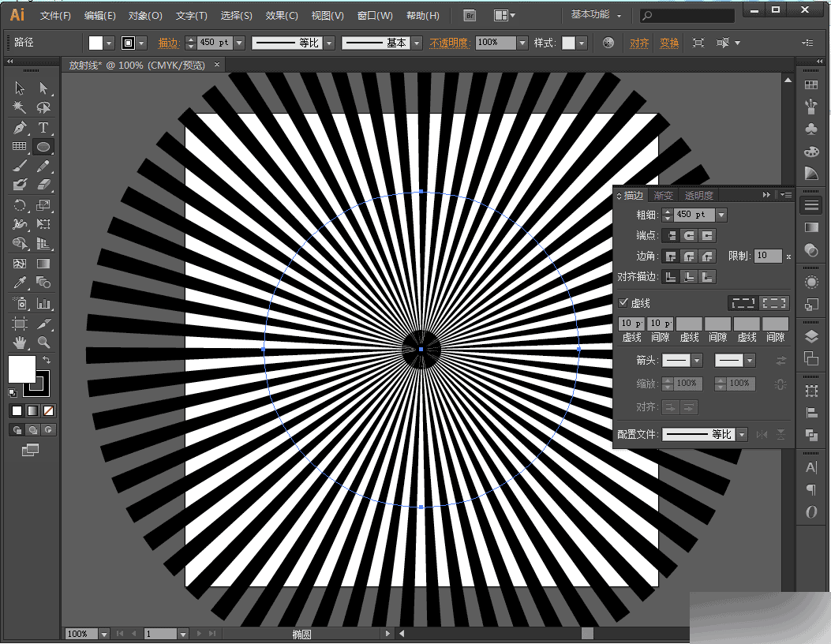The height and width of the screenshot is (644, 831).
Task: Open Adobe Bridge from the menu bar
Action: [x=470, y=16]
